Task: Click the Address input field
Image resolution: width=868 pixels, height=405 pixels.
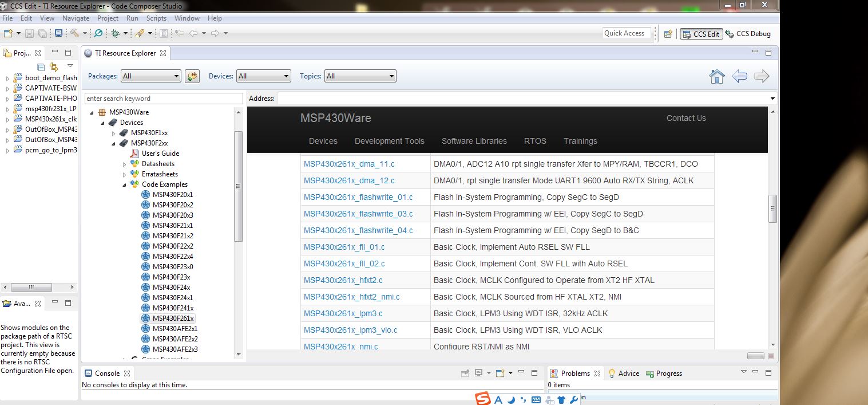Action: 522,99
